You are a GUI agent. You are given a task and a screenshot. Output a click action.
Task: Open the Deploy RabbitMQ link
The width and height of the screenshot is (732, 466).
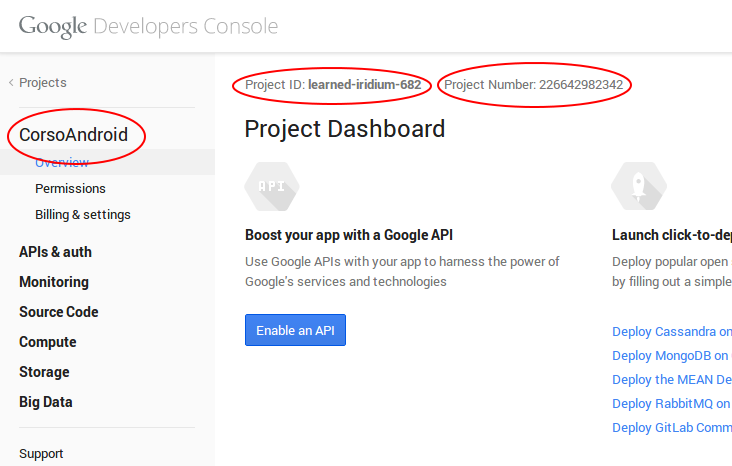[x=672, y=403]
